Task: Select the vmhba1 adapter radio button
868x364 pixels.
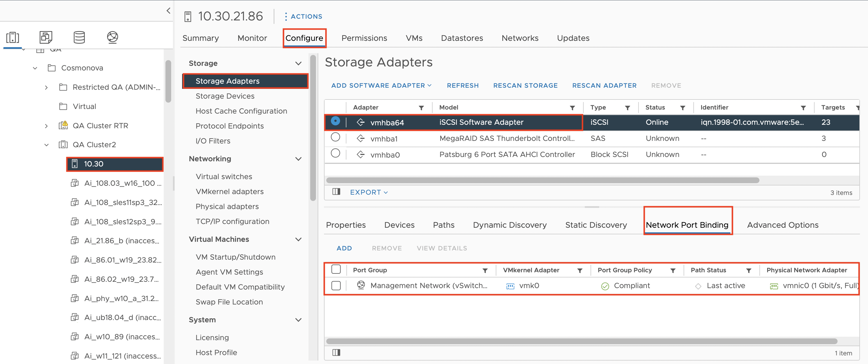Action: coord(335,137)
